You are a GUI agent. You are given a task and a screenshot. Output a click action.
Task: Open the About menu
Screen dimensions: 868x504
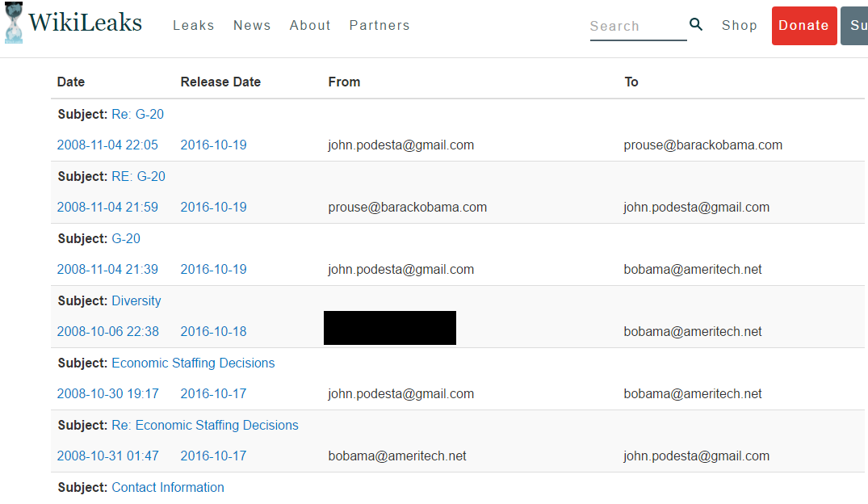(x=310, y=26)
